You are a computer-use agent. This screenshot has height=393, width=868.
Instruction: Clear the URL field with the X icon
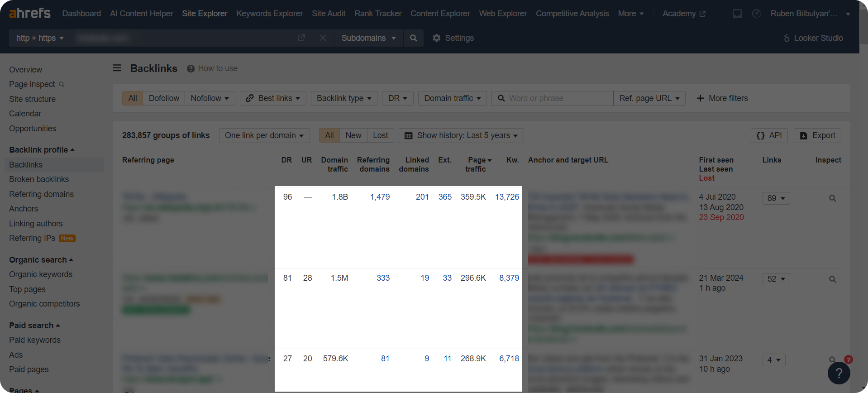323,38
